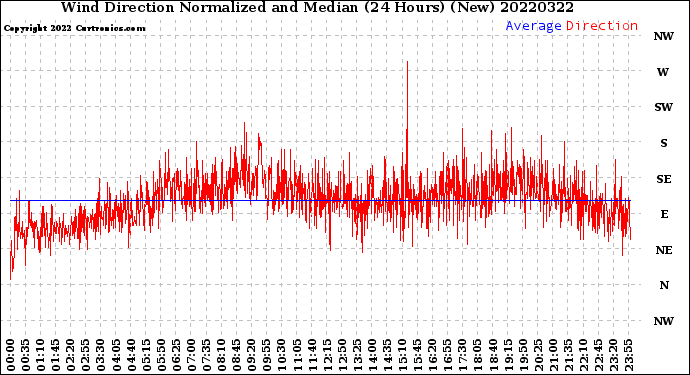
Task: Click the 05:15 time label
Action: pos(146,355)
